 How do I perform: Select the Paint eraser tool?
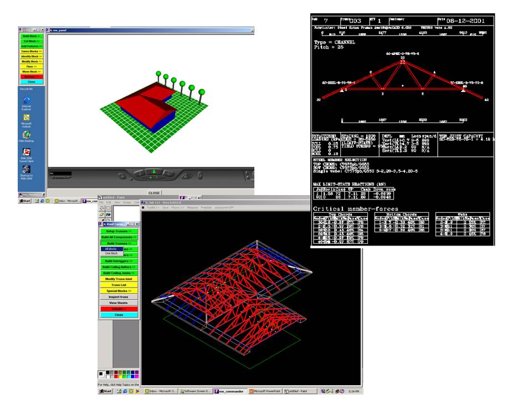coord(102,214)
